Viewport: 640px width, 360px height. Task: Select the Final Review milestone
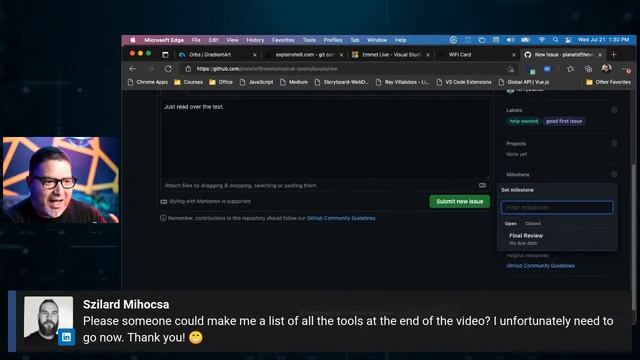(x=557, y=239)
